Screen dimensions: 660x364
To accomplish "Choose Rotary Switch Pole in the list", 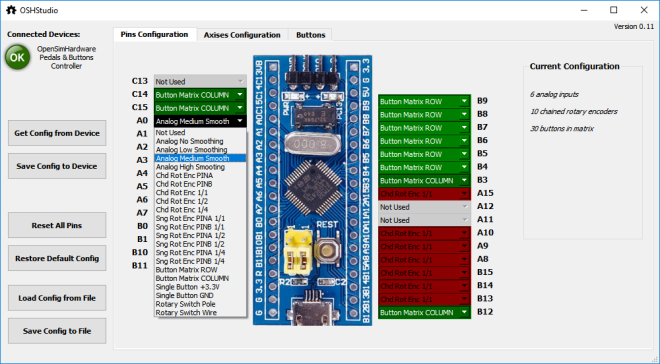I will [x=186, y=304].
